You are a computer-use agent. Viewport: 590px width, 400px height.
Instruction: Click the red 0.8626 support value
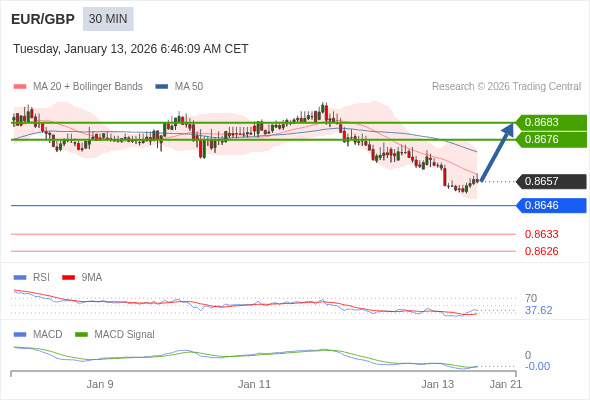541,251
